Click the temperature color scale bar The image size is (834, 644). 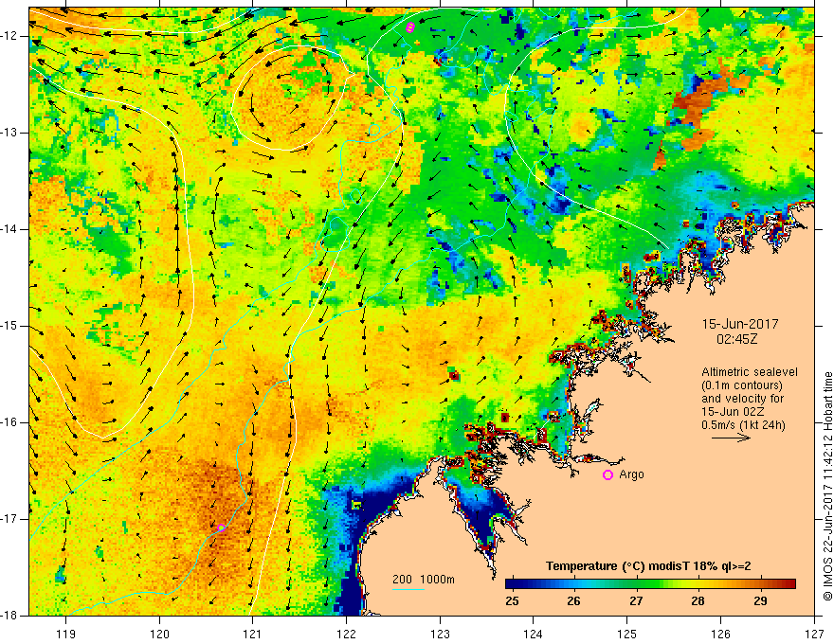coord(650,583)
